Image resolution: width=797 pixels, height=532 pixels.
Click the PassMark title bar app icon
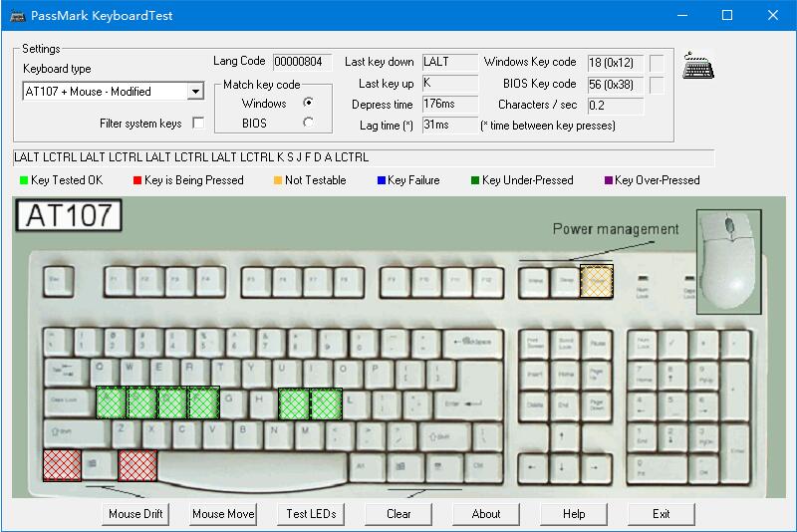[x=17, y=16]
